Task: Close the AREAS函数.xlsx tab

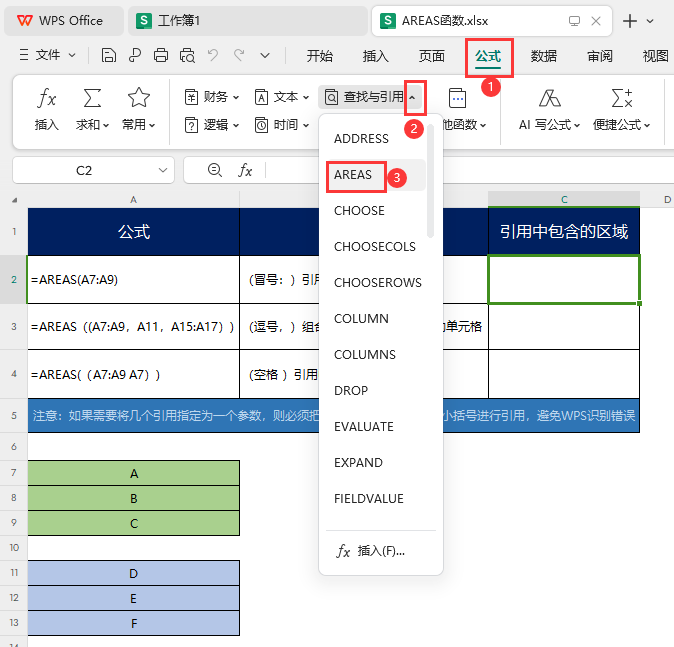Action: point(596,21)
